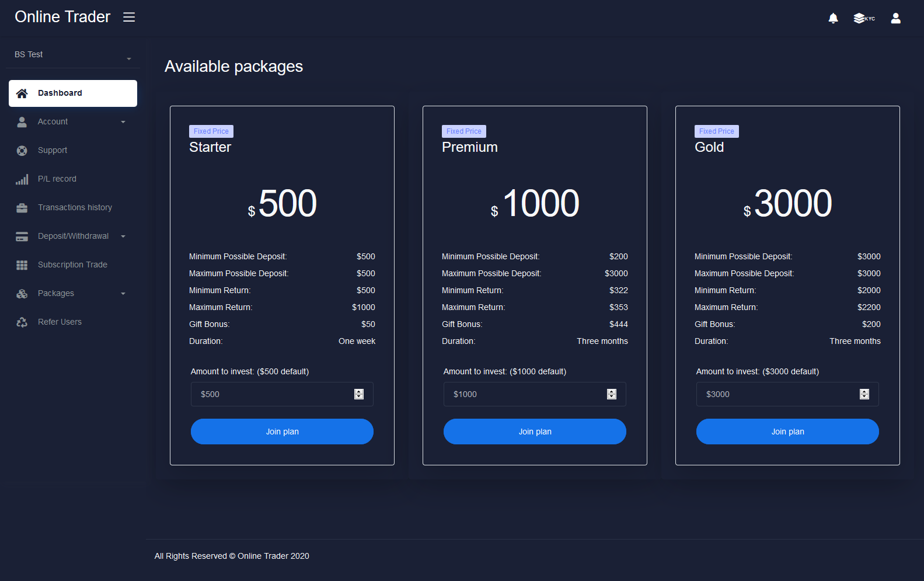Join the Starter plan

point(282,432)
